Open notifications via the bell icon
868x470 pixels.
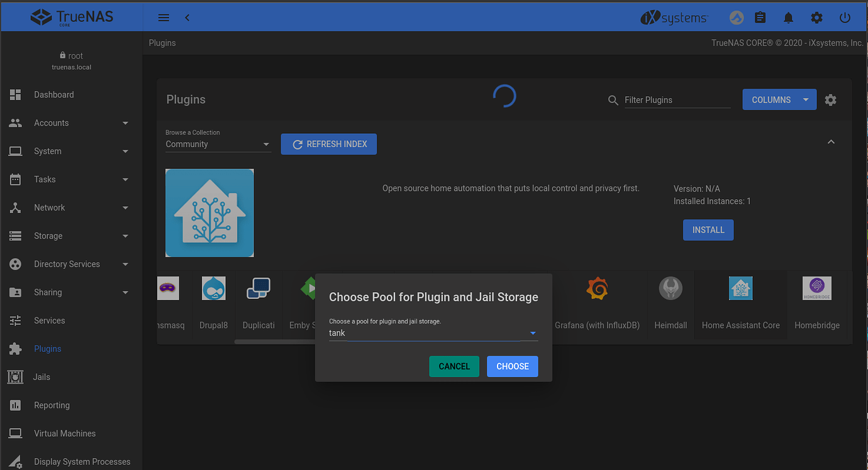788,17
